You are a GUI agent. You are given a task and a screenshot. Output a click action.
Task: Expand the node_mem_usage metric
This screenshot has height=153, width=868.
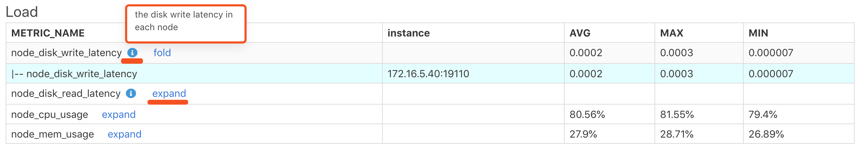point(124,134)
